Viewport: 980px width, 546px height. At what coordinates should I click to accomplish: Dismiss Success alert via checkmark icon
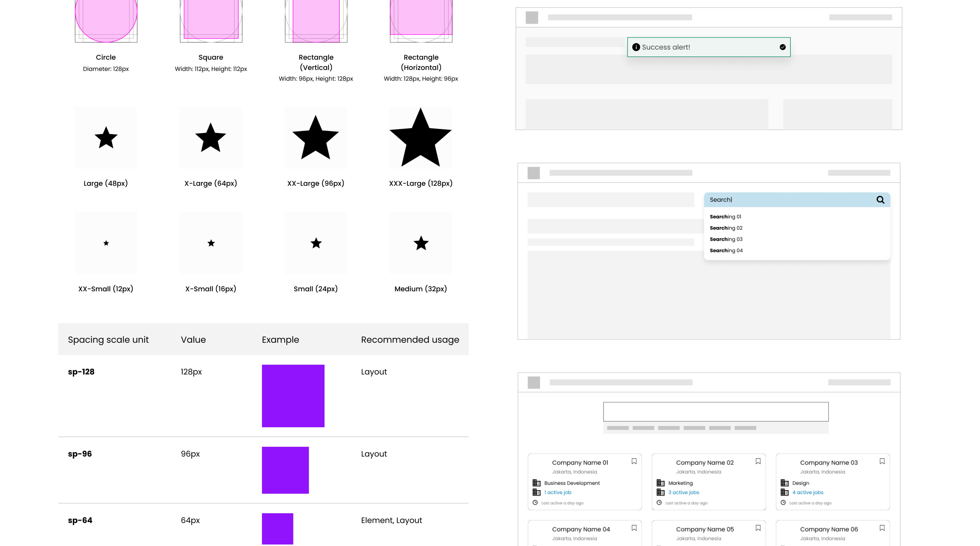[783, 47]
